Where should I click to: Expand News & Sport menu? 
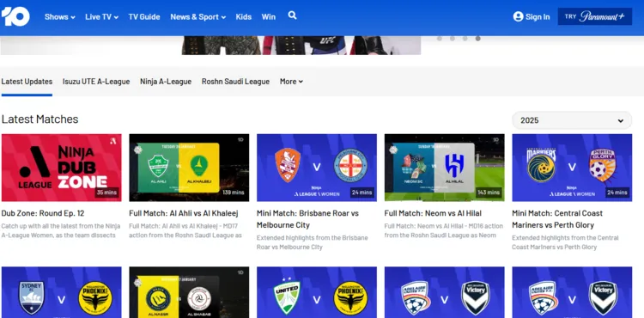click(x=198, y=17)
